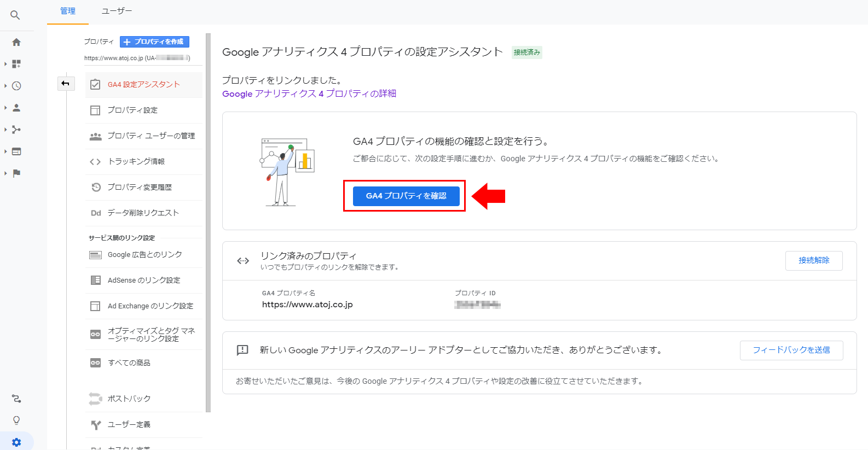868x450 pixels.
Task: Click the 接続済み status badge
Action: click(527, 52)
